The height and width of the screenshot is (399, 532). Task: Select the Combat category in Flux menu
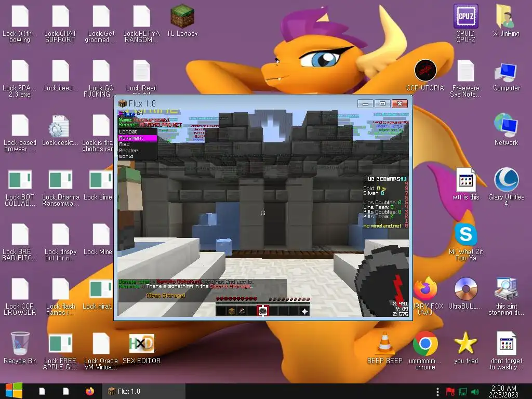[137, 131]
